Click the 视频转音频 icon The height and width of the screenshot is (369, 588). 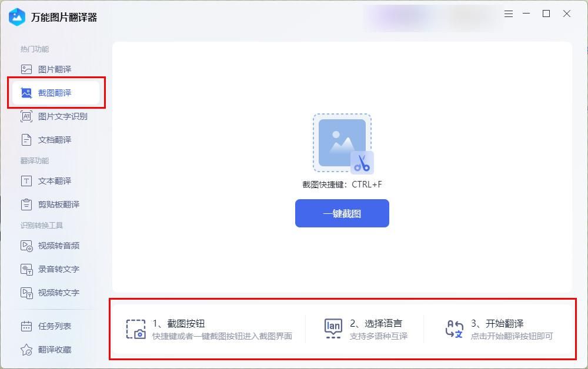(x=26, y=246)
